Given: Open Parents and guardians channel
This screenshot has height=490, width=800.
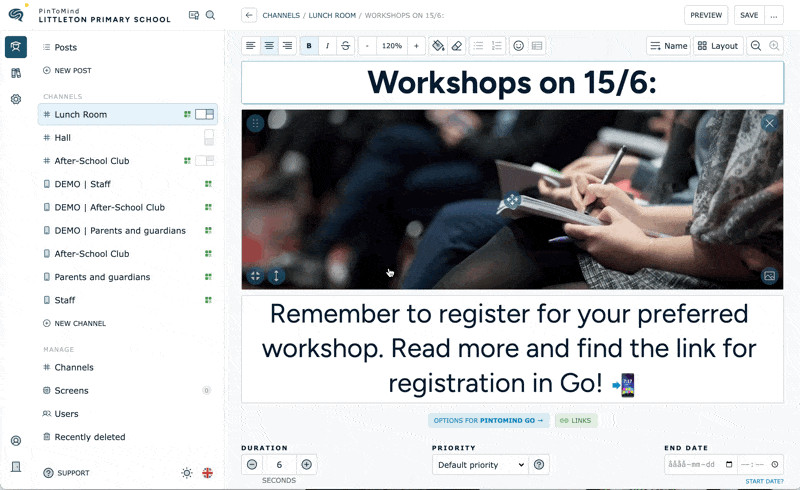Looking at the screenshot, I should click(128, 277).
